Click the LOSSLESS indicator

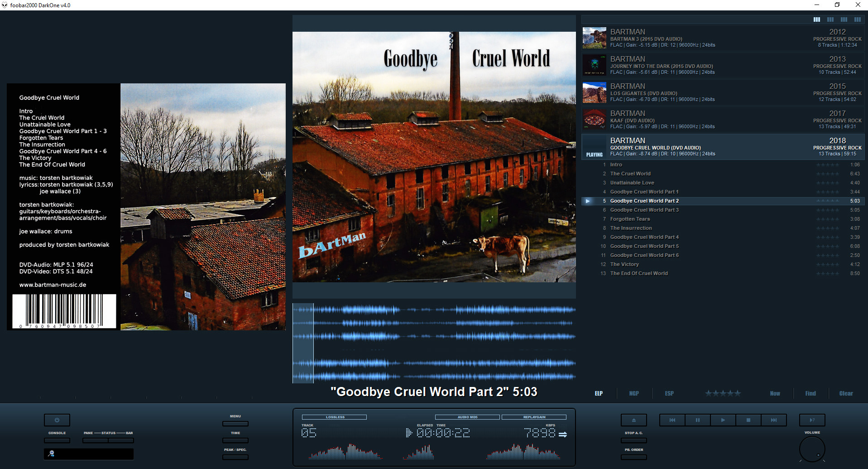pos(334,417)
